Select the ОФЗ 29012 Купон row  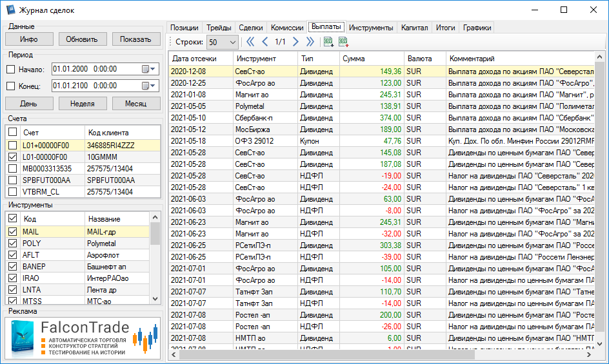pyautogui.click(x=382, y=141)
